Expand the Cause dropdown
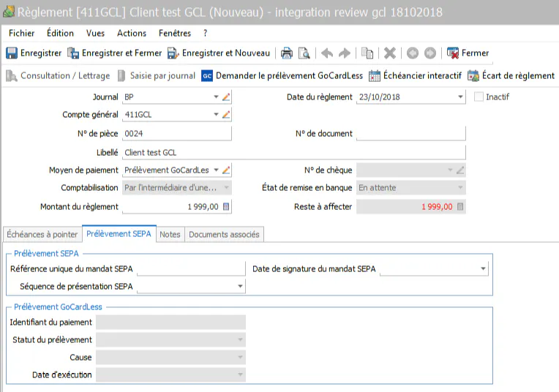 coord(240,357)
